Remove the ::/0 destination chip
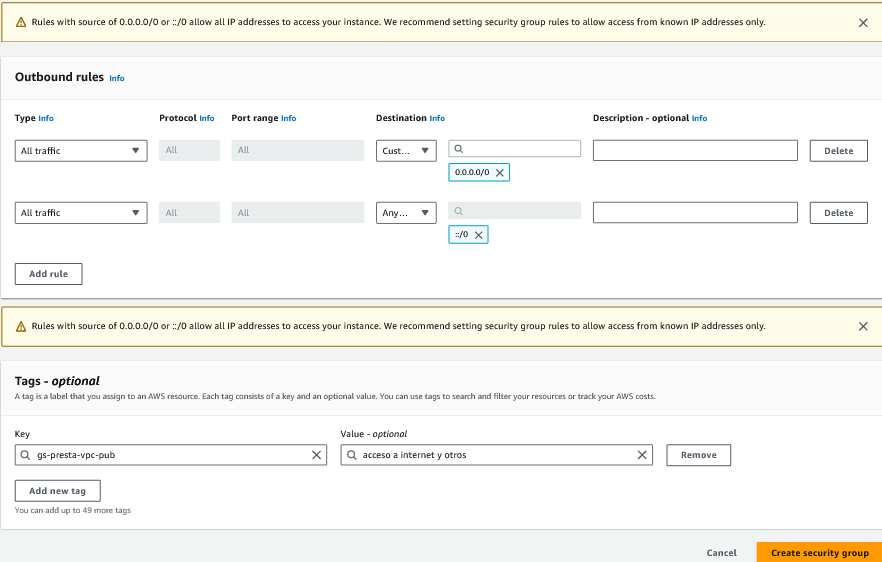The image size is (882, 562). coord(478,235)
